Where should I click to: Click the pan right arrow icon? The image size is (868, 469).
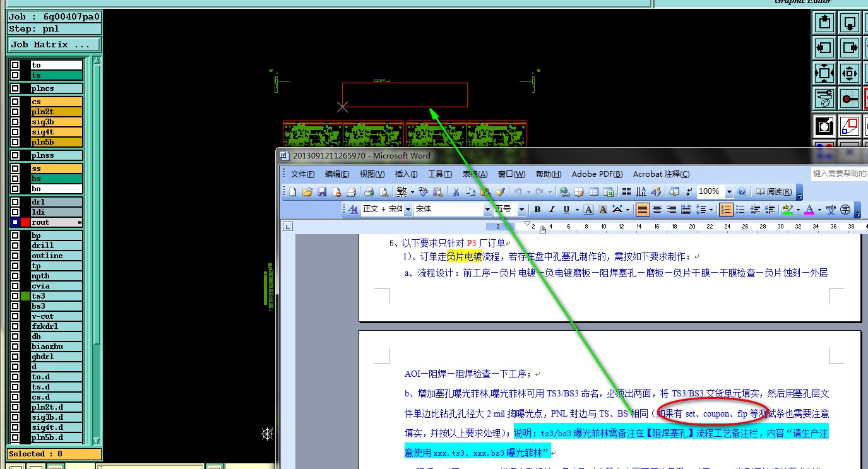[x=850, y=48]
